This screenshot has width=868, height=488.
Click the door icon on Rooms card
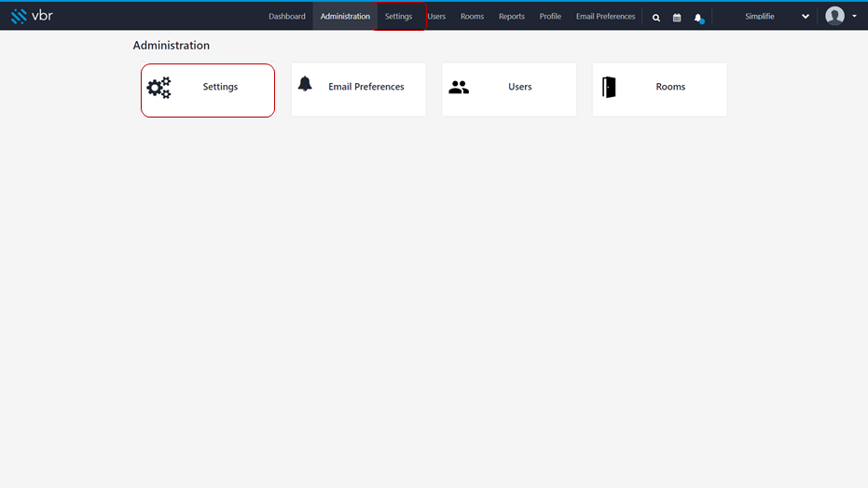pyautogui.click(x=609, y=87)
